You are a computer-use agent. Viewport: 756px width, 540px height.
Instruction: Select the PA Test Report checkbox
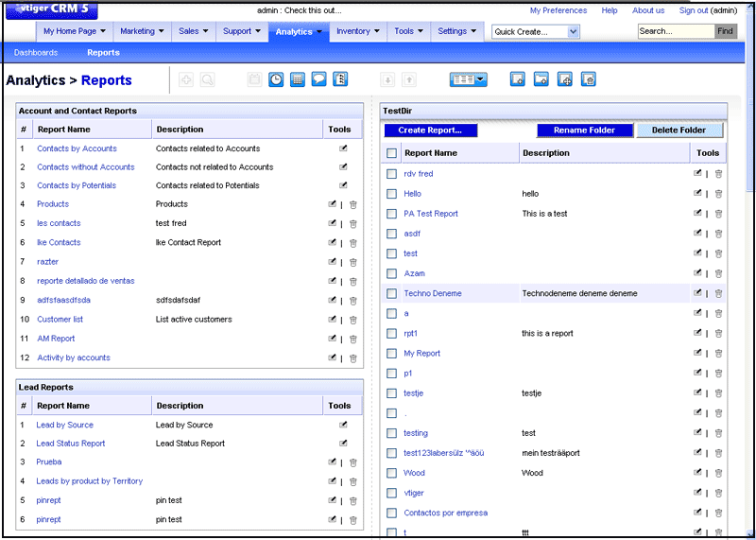pyautogui.click(x=391, y=214)
